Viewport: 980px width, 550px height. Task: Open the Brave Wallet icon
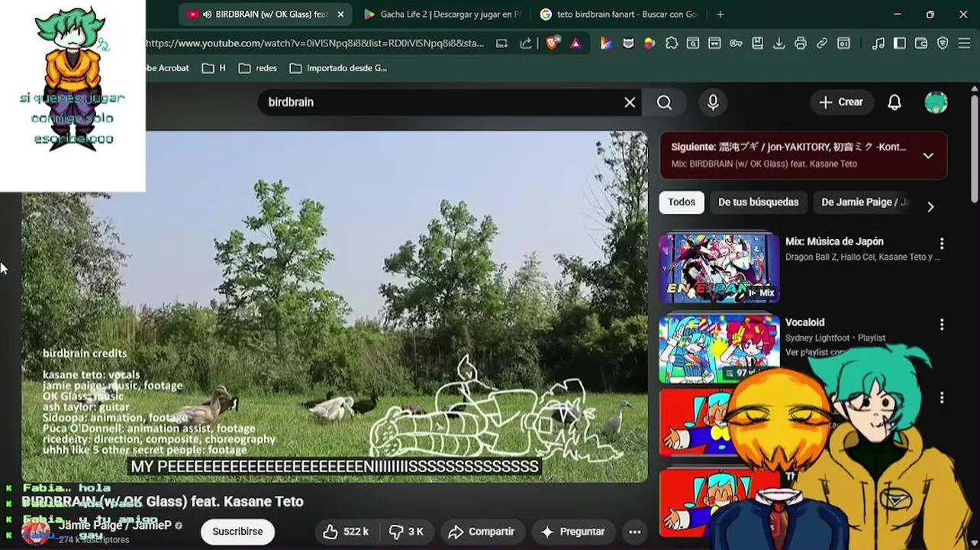pos(921,44)
